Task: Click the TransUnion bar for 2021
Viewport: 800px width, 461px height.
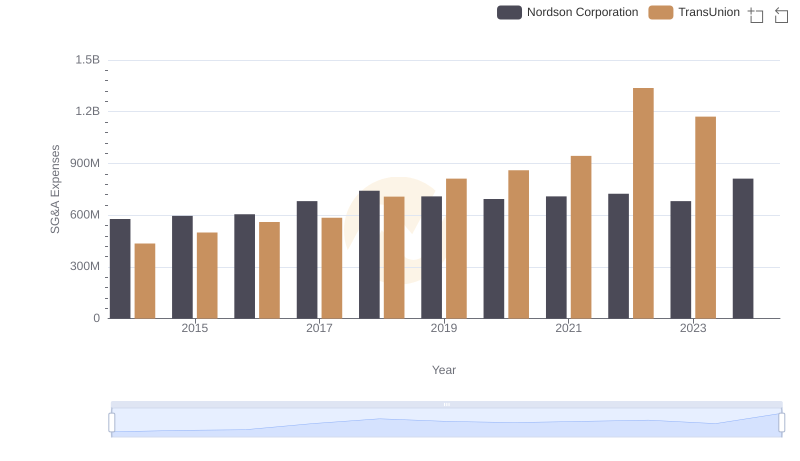Action: pos(581,237)
